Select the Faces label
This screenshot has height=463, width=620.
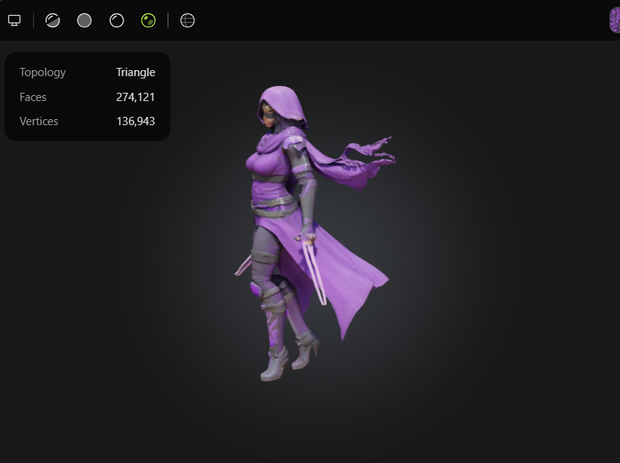click(33, 97)
